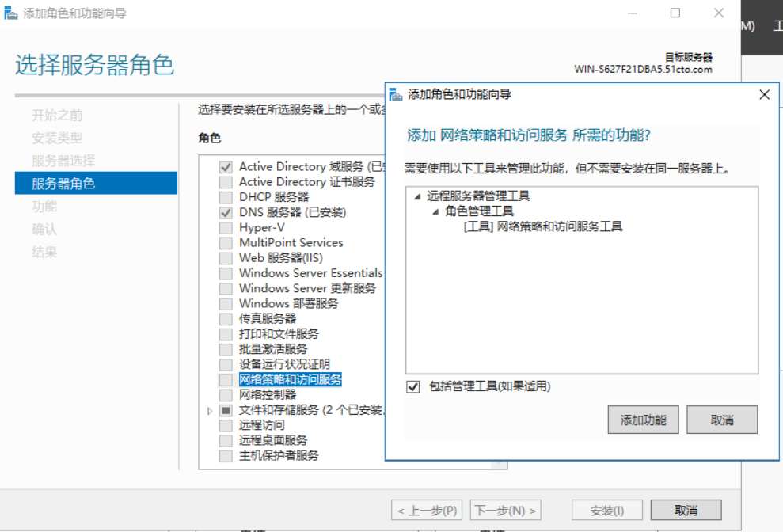783x532 pixels.
Task: Click the dialog icon beside 添加角色和功能向导
Action: tap(396, 94)
